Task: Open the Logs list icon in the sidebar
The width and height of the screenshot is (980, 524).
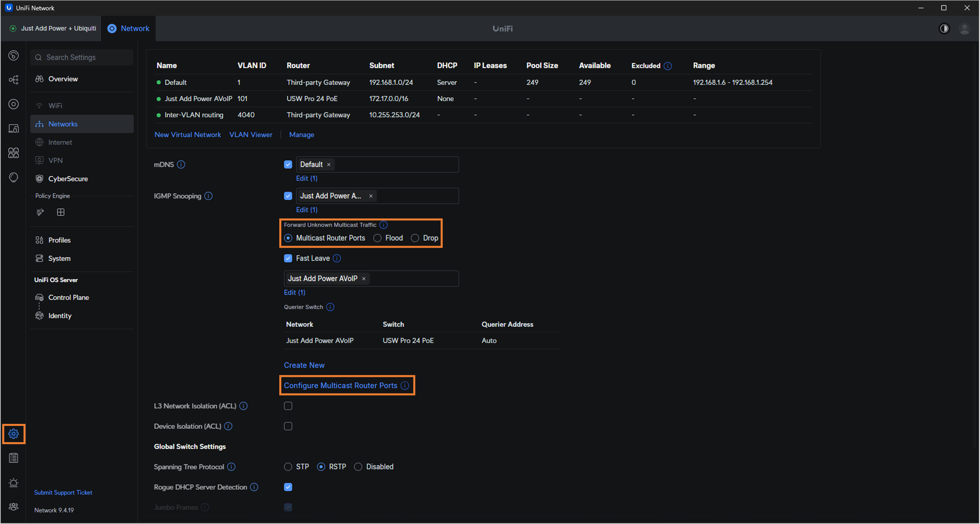Action: point(13,458)
